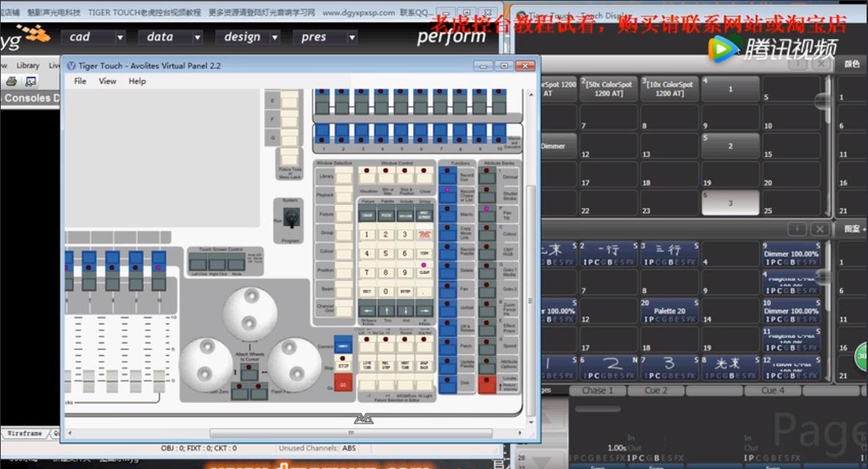Click number 5 on the keypad
This screenshot has height=469, width=868.
386,253
